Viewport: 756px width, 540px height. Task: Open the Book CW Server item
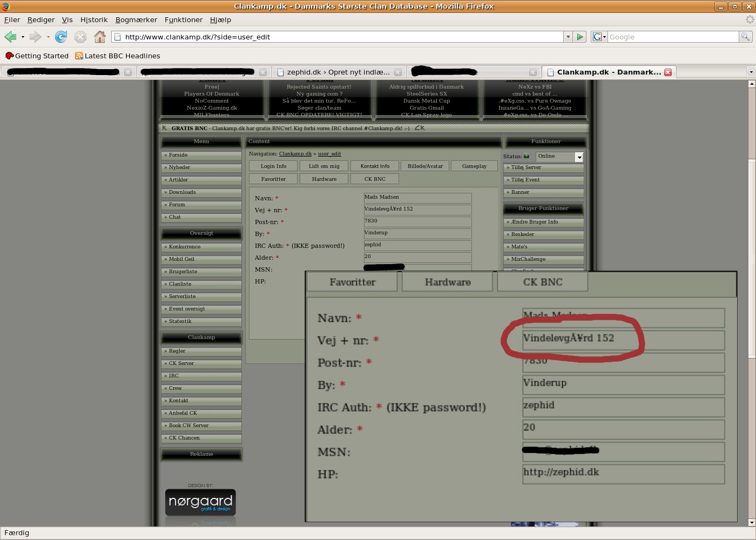[x=201, y=426]
